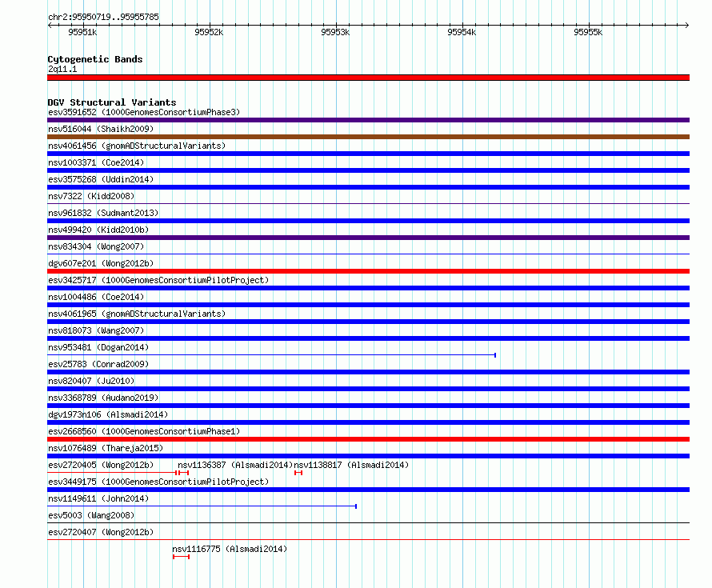Click the 95952k ruler label
The width and height of the screenshot is (712, 588).
[209, 32]
